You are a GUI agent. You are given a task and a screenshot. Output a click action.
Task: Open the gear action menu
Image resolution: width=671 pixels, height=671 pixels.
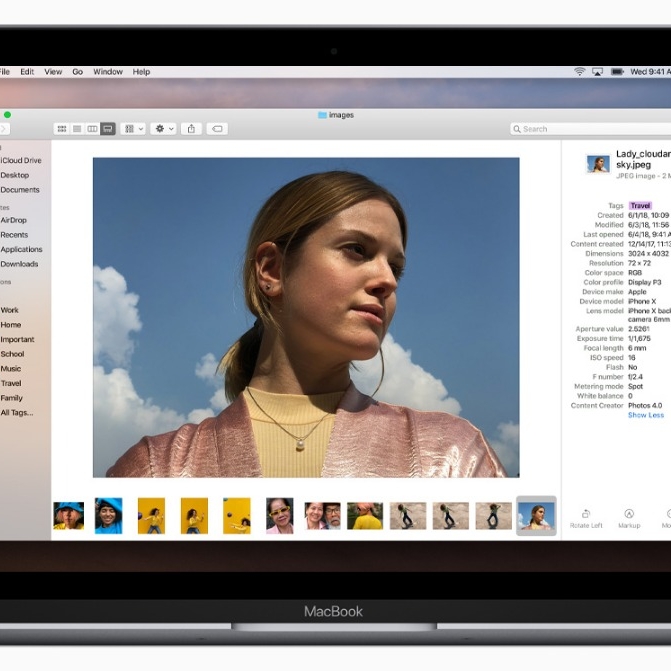pos(163,129)
